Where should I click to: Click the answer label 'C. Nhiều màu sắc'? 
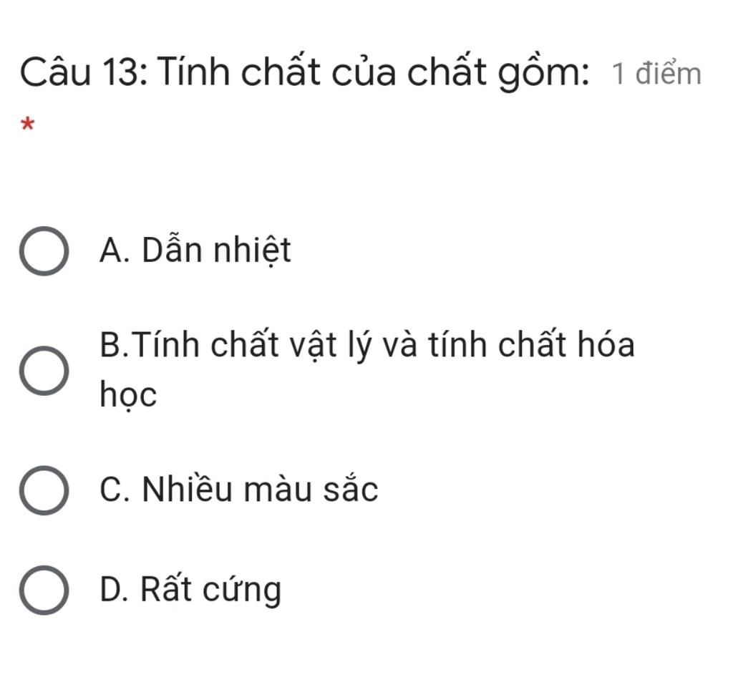click(239, 490)
